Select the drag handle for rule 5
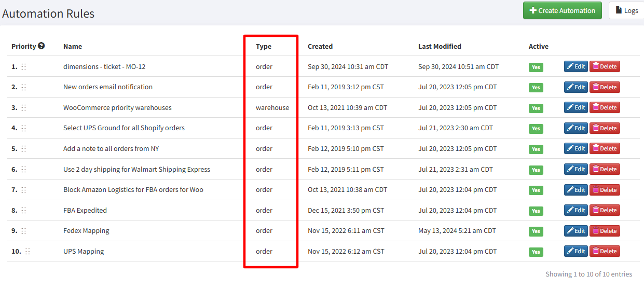The height and width of the screenshot is (290, 644). click(24, 149)
